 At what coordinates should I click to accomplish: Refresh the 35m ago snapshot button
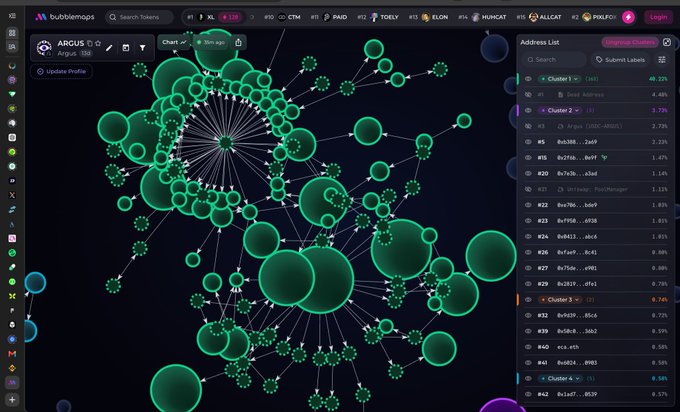coord(210,43)
